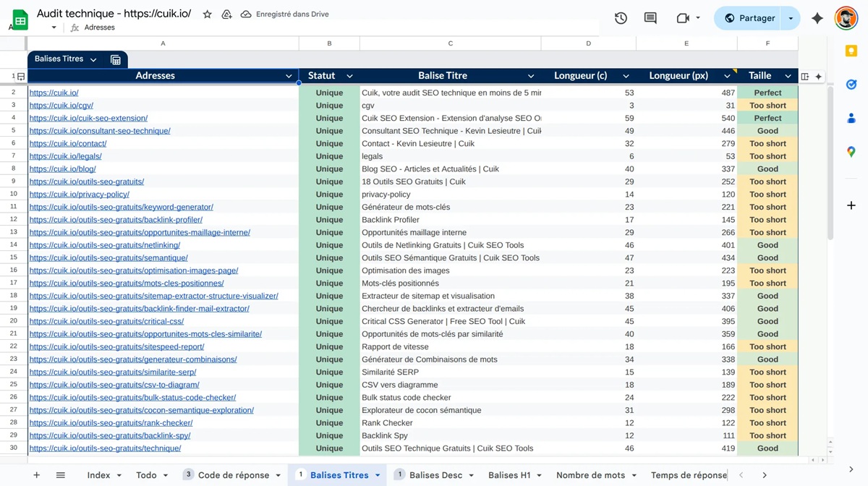868x486 pixels.
Task: Show previous sheet tabs with left arrow
Action: (x=741, y=475)
